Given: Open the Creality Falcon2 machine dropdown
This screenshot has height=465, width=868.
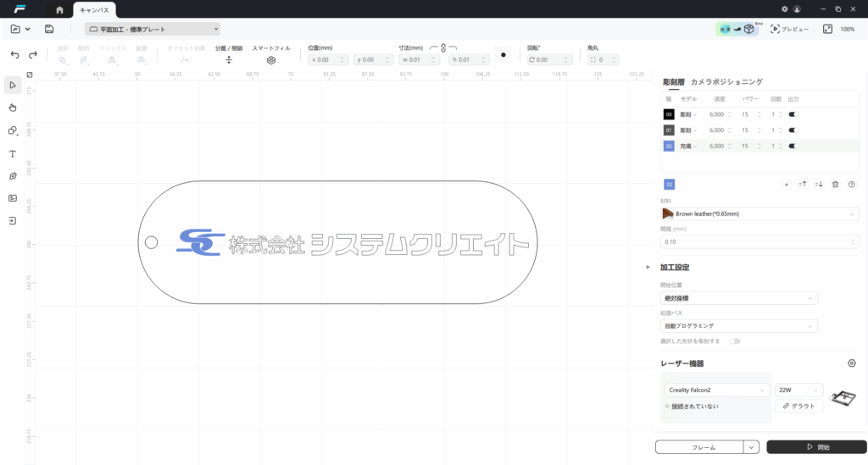Looking at the screenshot, I should [x=717, y=390].
